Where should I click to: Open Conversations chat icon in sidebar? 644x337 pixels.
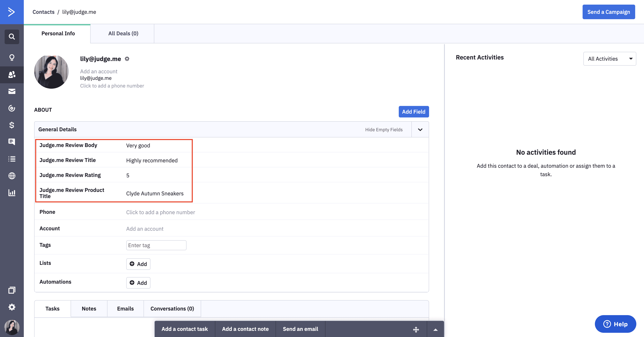pyautogui.click(x=12, y=142)
